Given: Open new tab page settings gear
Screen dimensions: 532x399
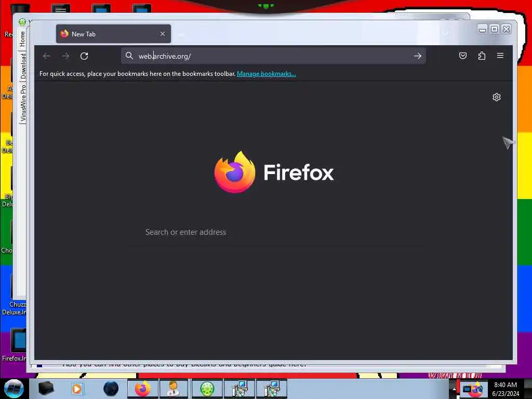Looking at the screenshot, I should click(x=496, y=97).
